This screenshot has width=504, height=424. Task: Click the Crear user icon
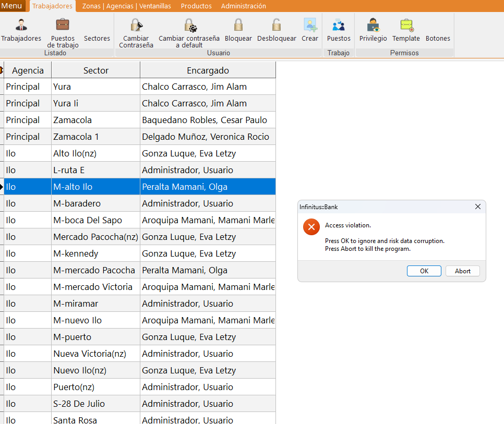point(310,25)
